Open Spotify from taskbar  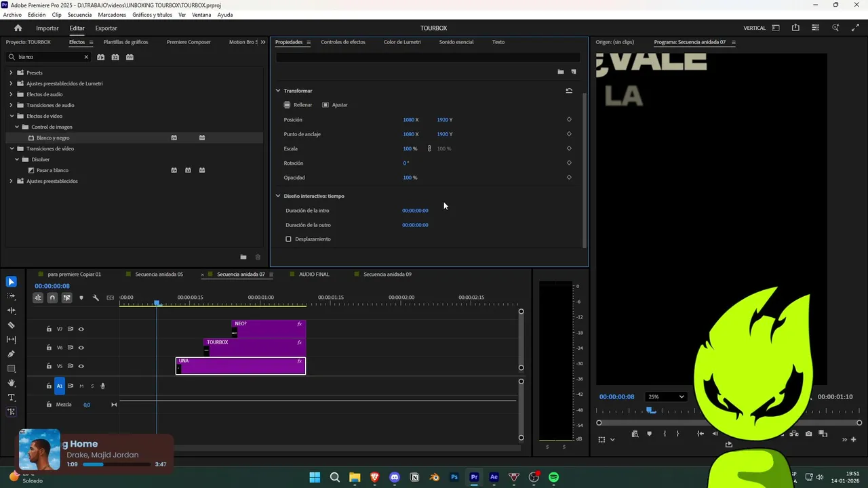[x=553, y=477]
